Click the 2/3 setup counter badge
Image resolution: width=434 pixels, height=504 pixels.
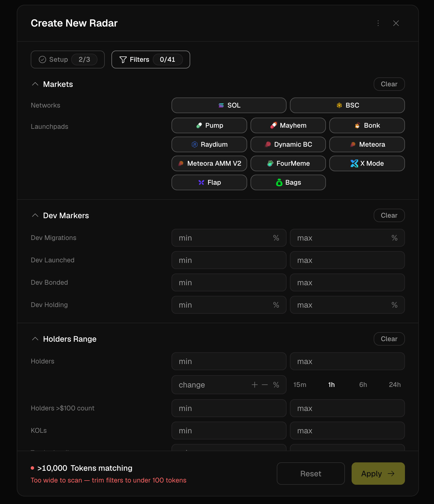[84, 60]
